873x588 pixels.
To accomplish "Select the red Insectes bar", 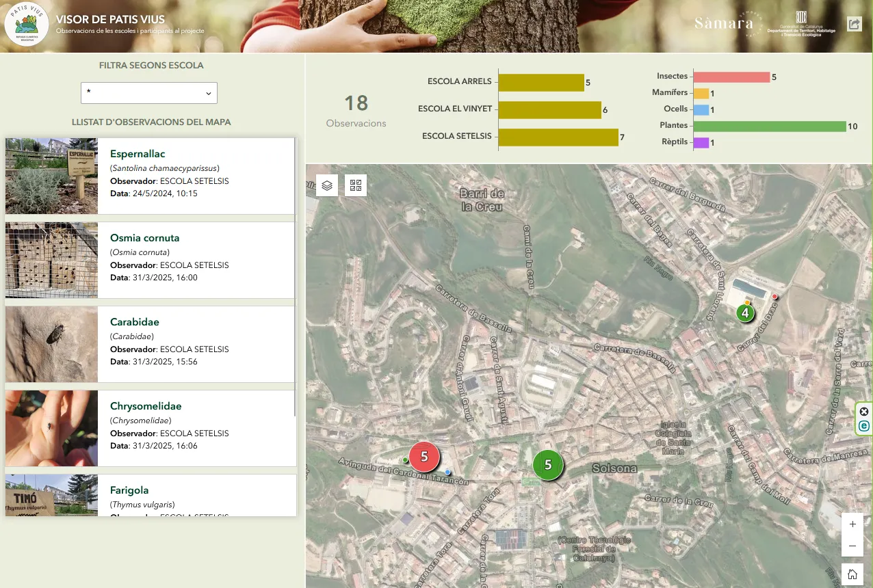I will pos(732,77).
